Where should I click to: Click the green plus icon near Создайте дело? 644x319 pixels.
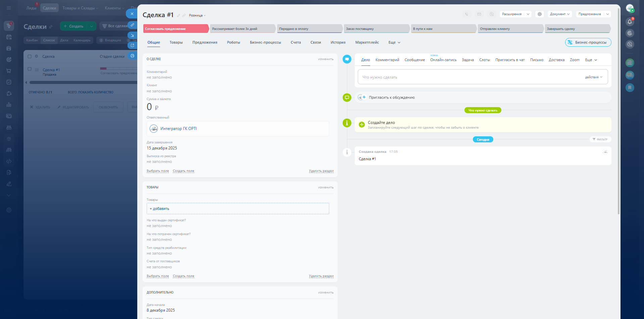point(361,125)
